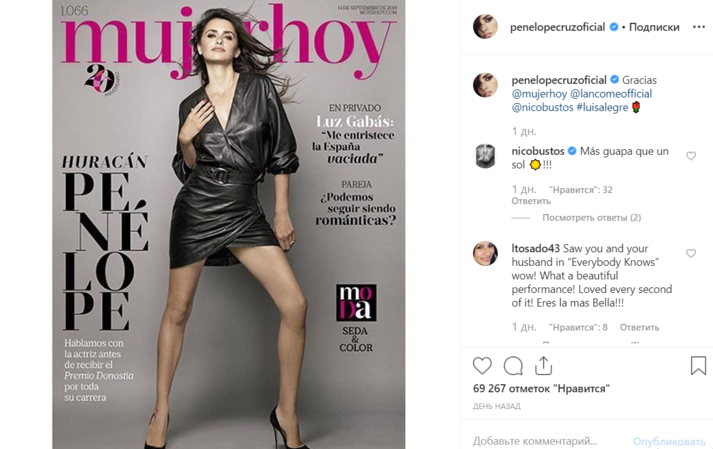Open ltosado43 commenter avatar
Screen dimensions: 713x449
pyautogui.click(x=485, y=253)
